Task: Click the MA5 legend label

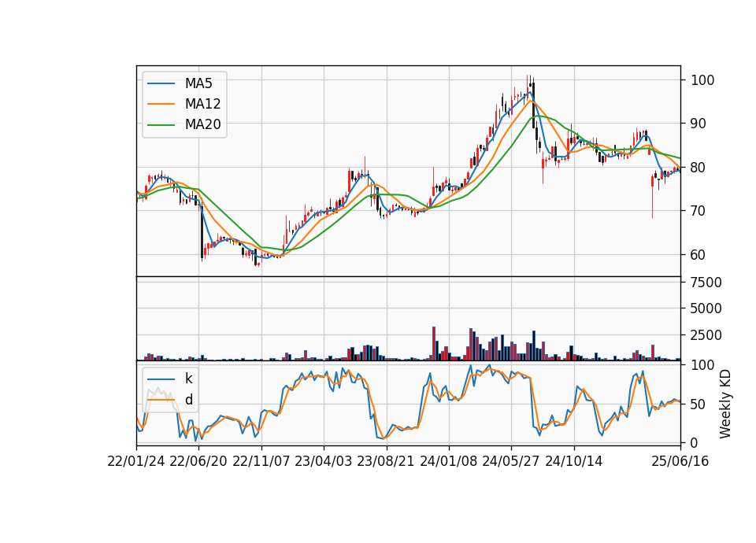Action: tap(198, 83)
